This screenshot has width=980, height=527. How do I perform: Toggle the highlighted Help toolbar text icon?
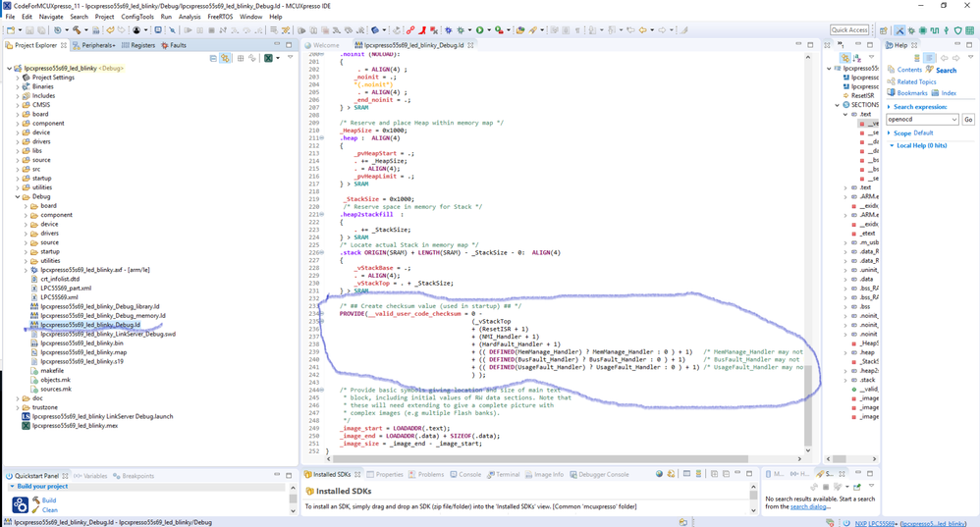point(929,58)
